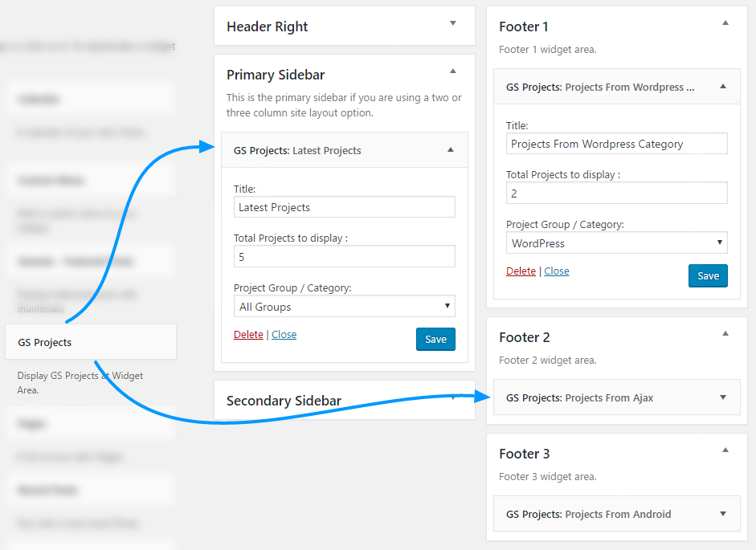The width and height of the screenshot is (756, 550).
Task: Delete the Latest Projects widget
Action: tap(248, 335)
